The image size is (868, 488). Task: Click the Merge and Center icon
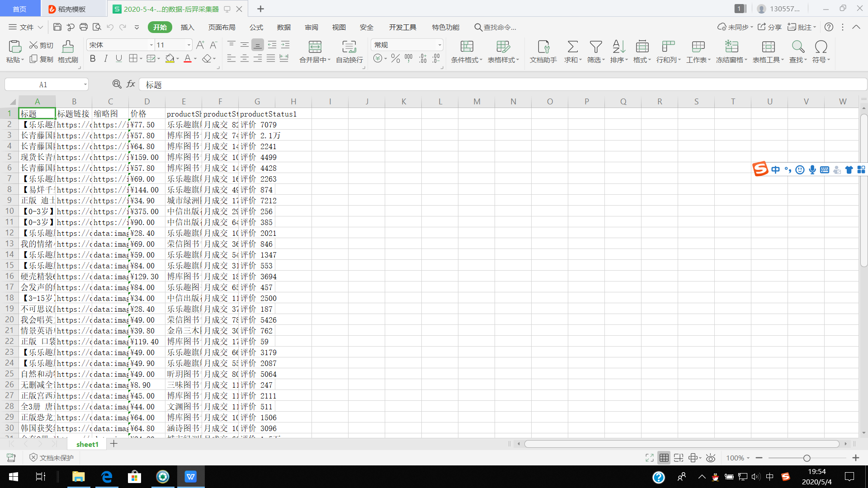pos(315,47)
